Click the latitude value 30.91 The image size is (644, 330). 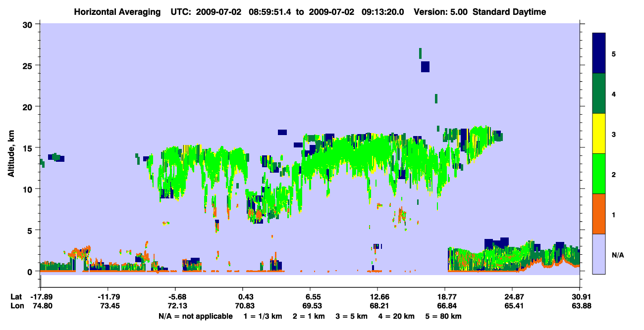pos(580,297)
